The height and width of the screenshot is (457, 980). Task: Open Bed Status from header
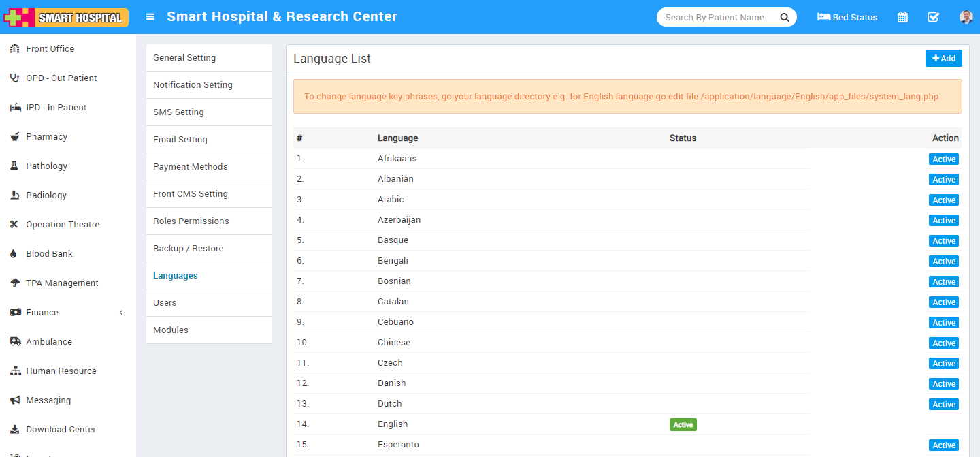click(x=847, y=17)
